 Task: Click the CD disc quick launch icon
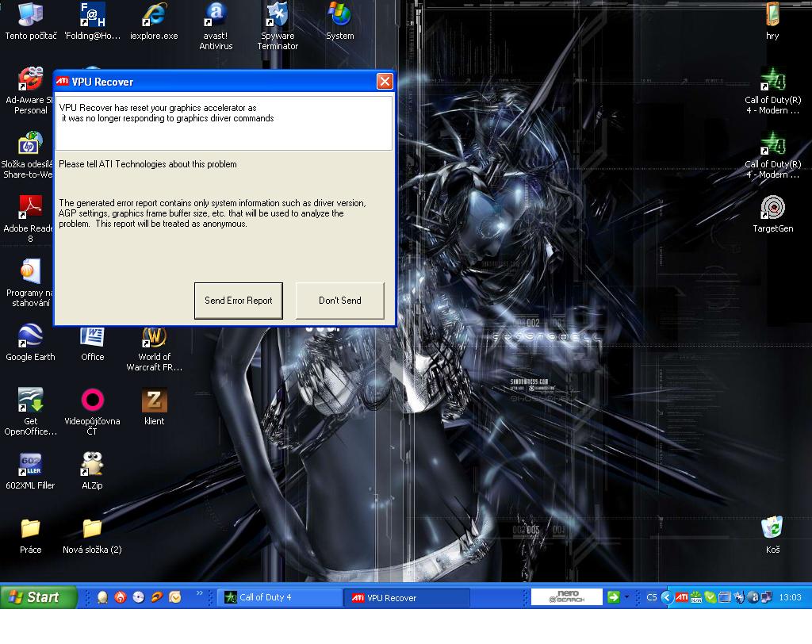[138, 597]
